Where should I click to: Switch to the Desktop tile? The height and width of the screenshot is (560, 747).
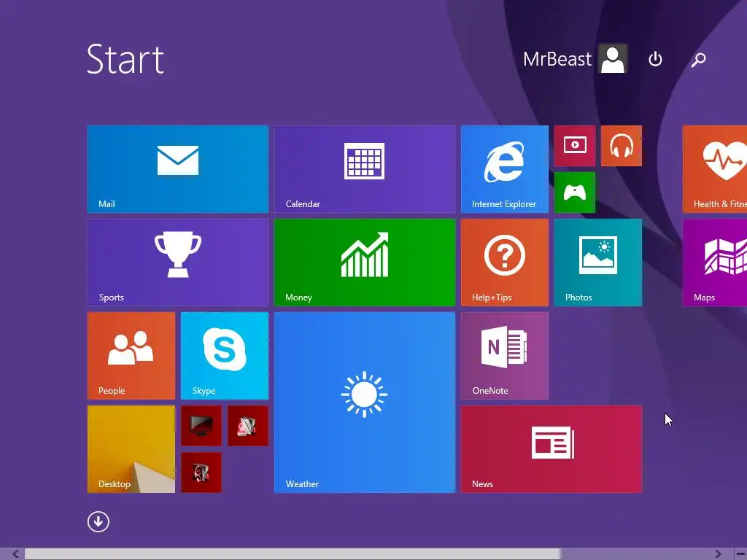coord(131,449)
